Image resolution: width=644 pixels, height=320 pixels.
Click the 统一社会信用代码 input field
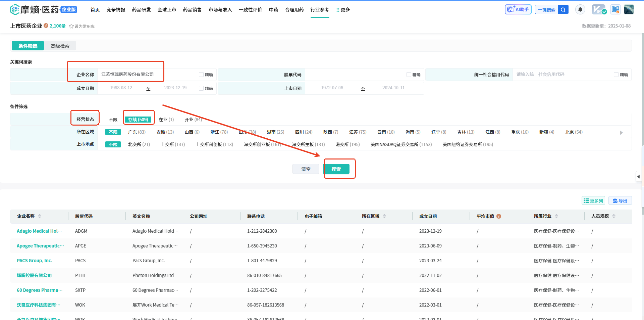pos(562,75)
